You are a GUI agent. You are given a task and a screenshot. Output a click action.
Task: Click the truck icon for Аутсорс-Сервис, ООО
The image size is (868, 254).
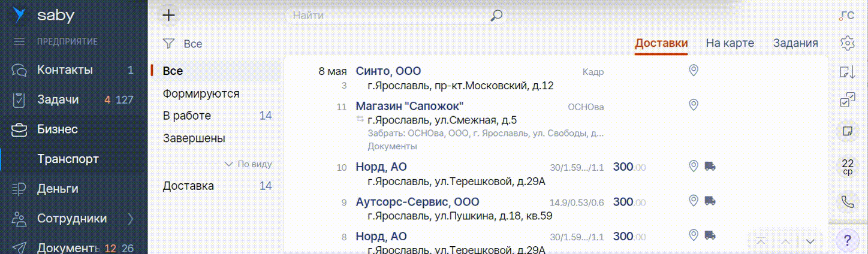[710, 201]
